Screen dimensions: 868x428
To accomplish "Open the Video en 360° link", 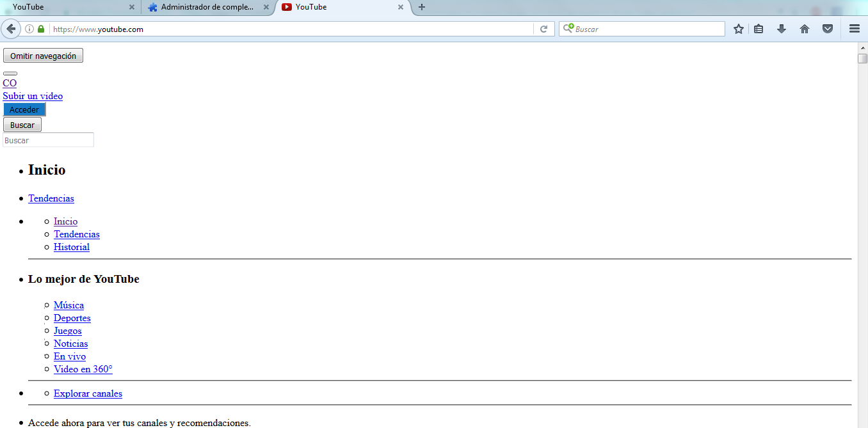I will (83, 369).
